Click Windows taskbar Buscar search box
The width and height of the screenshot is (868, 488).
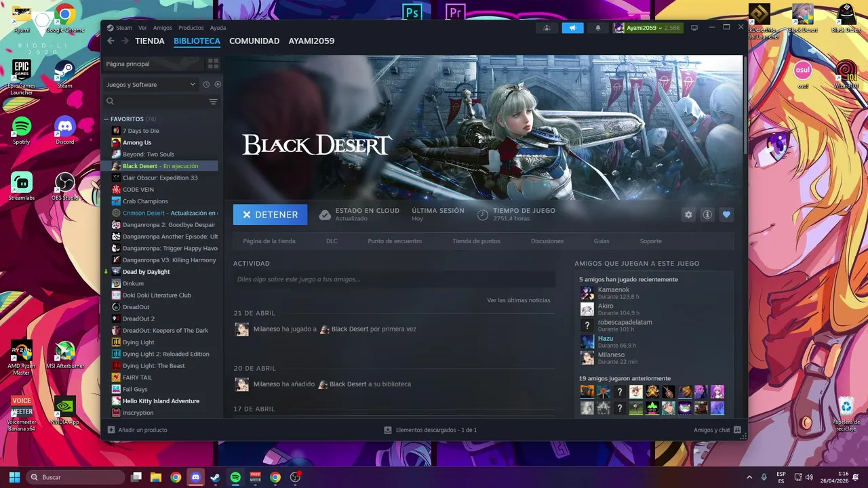(75, 477)
